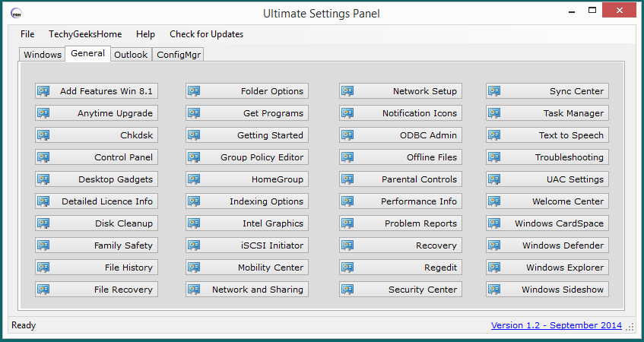Switch to the ConfigMgr tab
Screen dimensions: 644x342
tap(178, 55)
